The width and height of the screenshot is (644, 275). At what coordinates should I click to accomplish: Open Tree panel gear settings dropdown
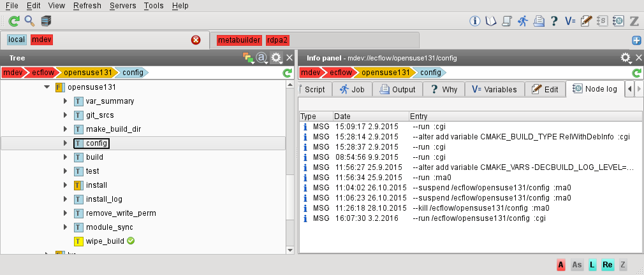click(x=276, y=58)
